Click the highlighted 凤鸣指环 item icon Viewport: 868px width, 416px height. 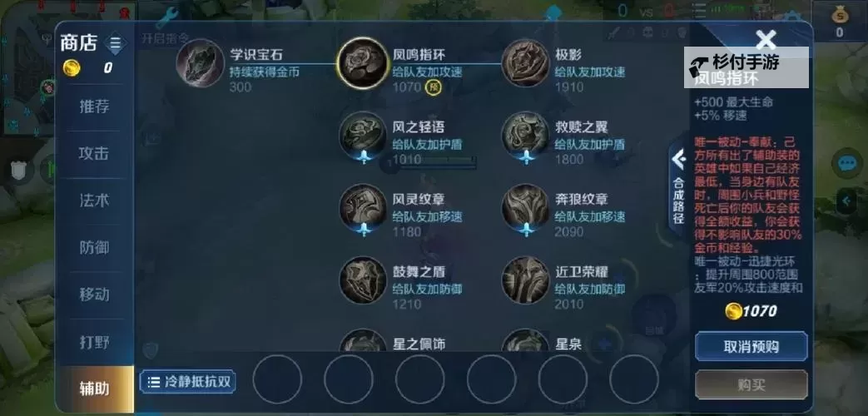click(363, 63)
